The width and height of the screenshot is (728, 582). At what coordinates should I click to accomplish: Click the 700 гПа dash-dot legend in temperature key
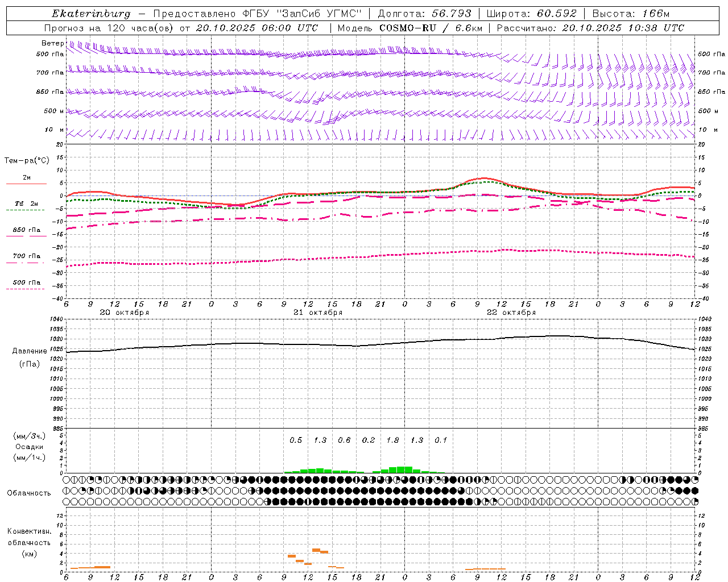coord(25,263)
